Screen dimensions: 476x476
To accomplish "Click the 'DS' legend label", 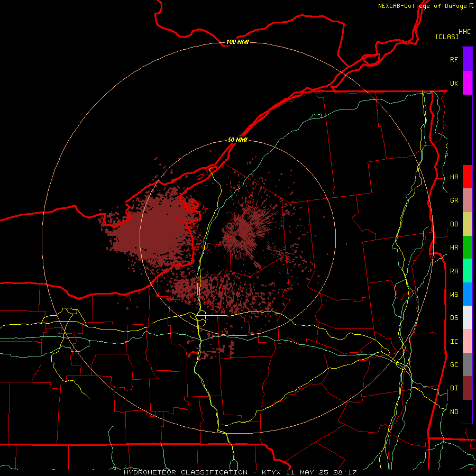I will click(x=454, y=317).
